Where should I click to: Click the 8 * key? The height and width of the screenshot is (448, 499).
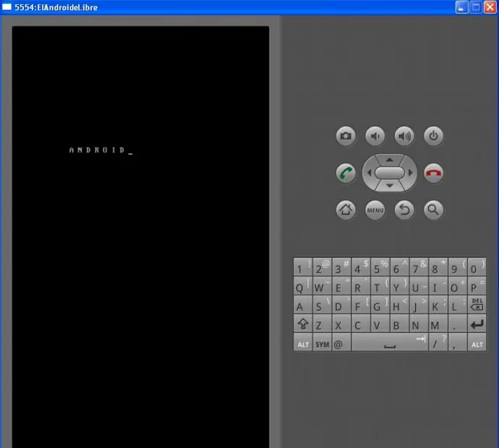pyautogui.click(x=438, y=267)
